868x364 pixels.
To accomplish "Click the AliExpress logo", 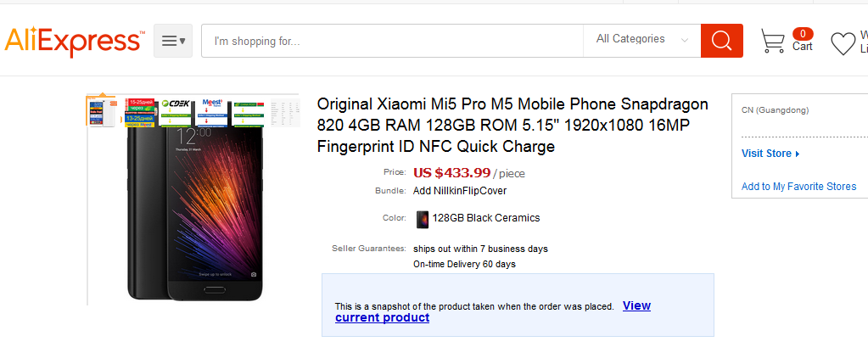I will coord(74,41).
